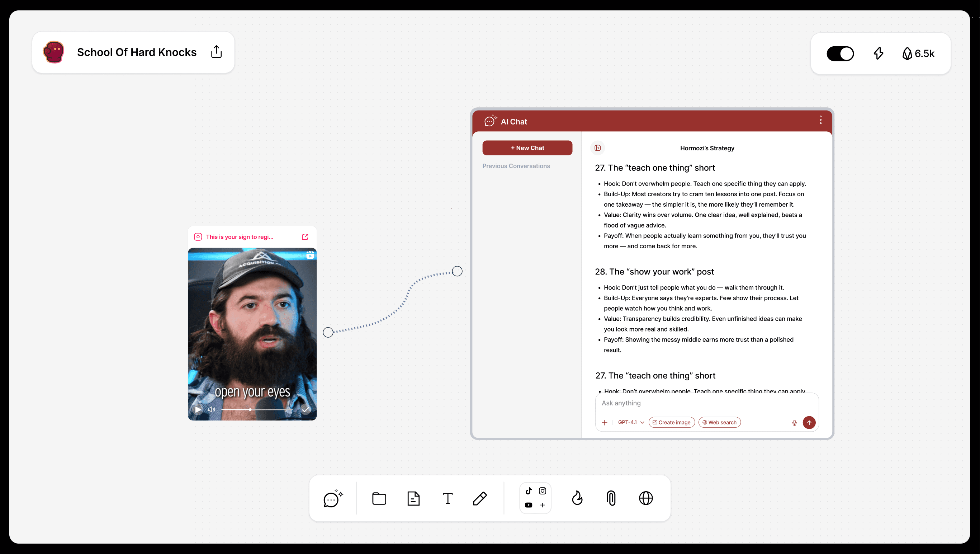Mute the video volume
Screen dimensions: 980x554
212,409
